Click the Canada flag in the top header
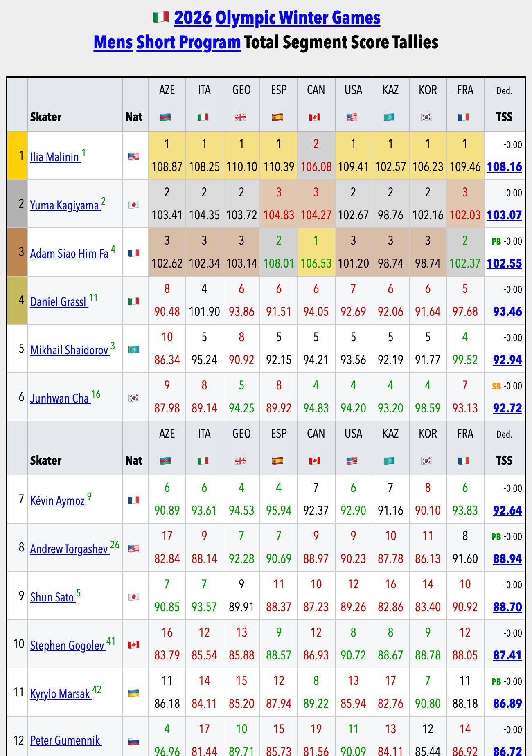532x756 pixels. pos(315,117)
